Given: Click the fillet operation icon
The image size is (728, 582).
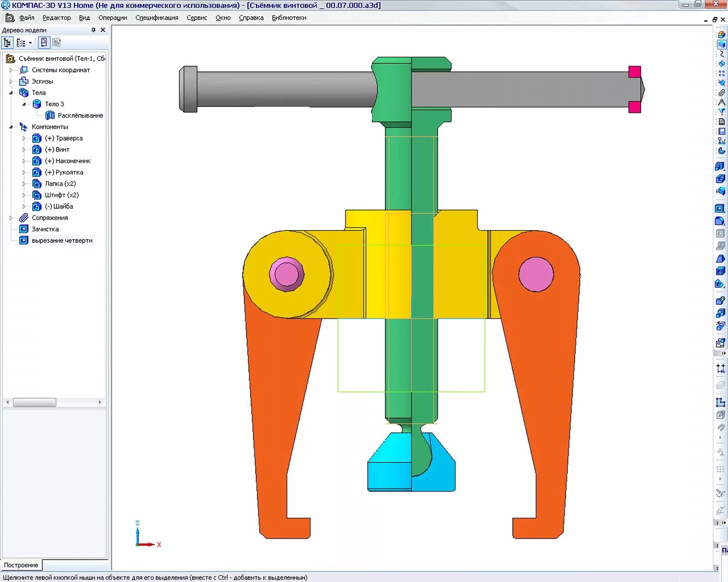Looking at the screenshot, I should (x=720, y=221).
